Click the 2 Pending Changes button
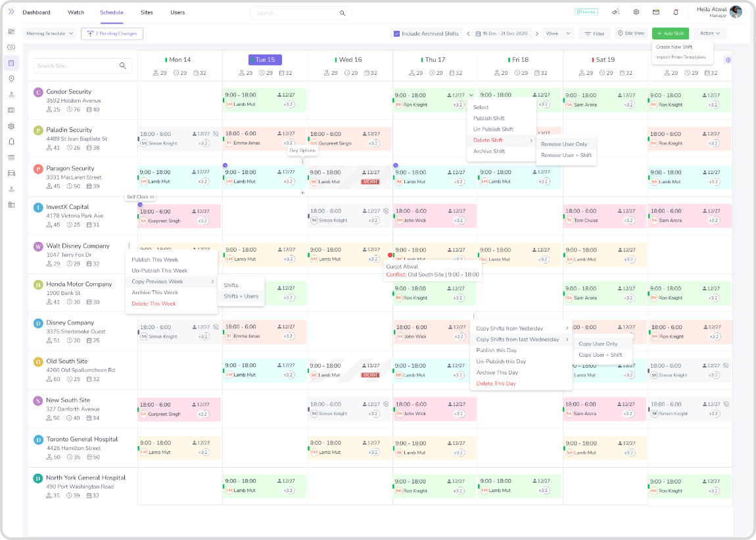 pos(112,34)
